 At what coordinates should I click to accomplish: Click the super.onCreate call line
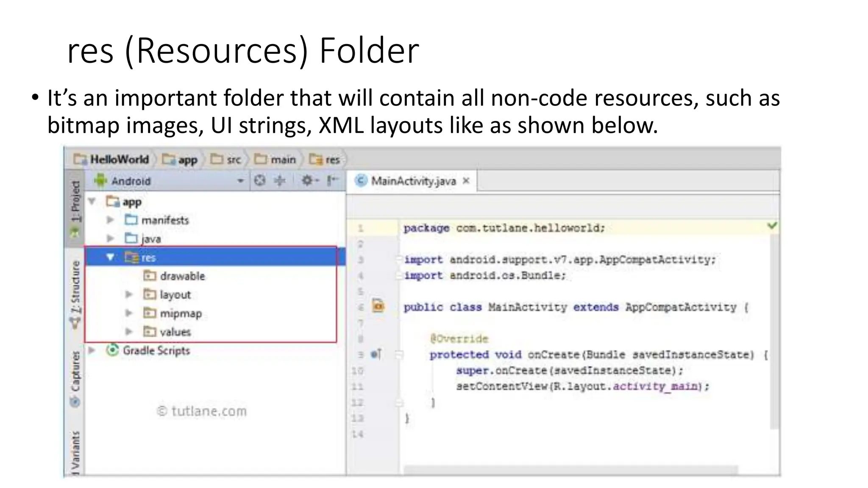tap(570, 370)
